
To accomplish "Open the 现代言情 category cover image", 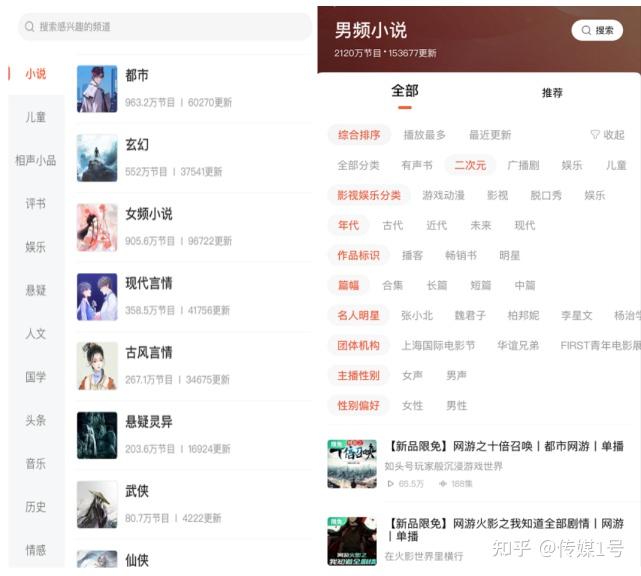I will click(x=97, y=297).
